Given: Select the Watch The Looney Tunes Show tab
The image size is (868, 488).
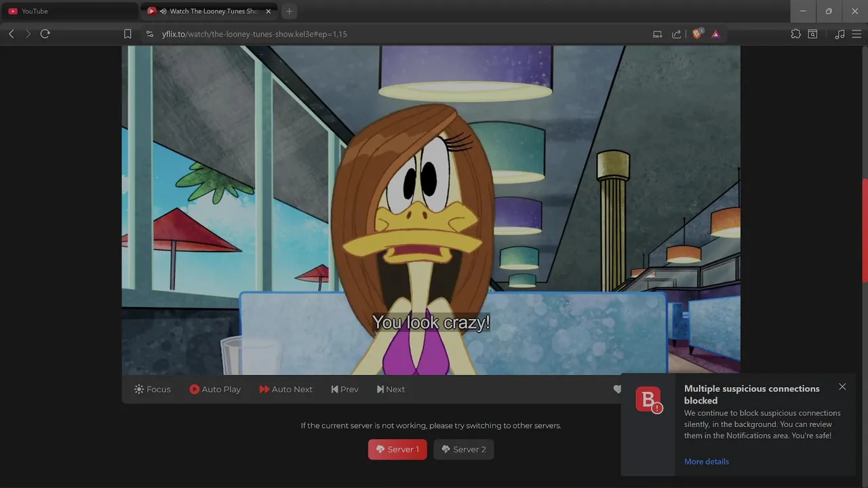Looking at the screenshot, I should coord(208,11).
